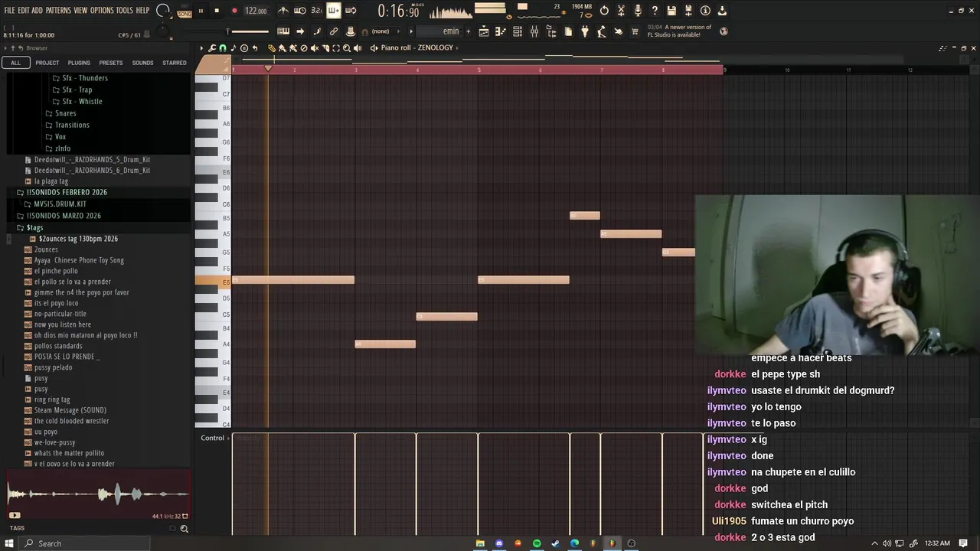Open the FILE menu

pos(9,11)
